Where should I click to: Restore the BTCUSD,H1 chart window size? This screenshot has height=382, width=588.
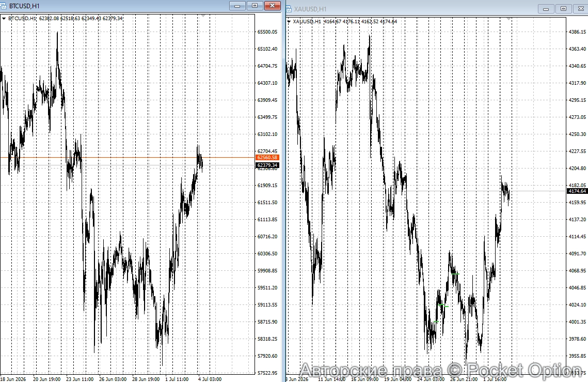coord(255,6)
